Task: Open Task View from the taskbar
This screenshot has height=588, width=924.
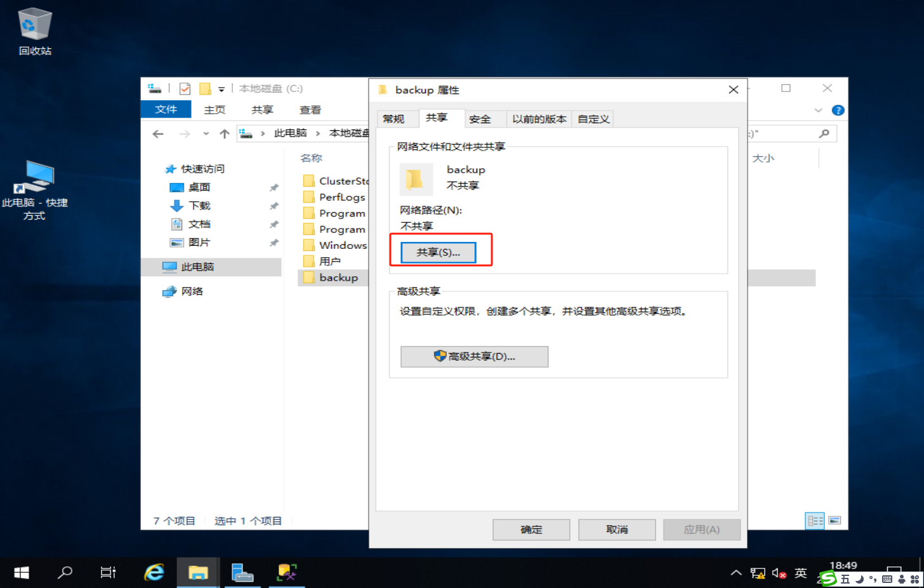Action: pos(109,573)
